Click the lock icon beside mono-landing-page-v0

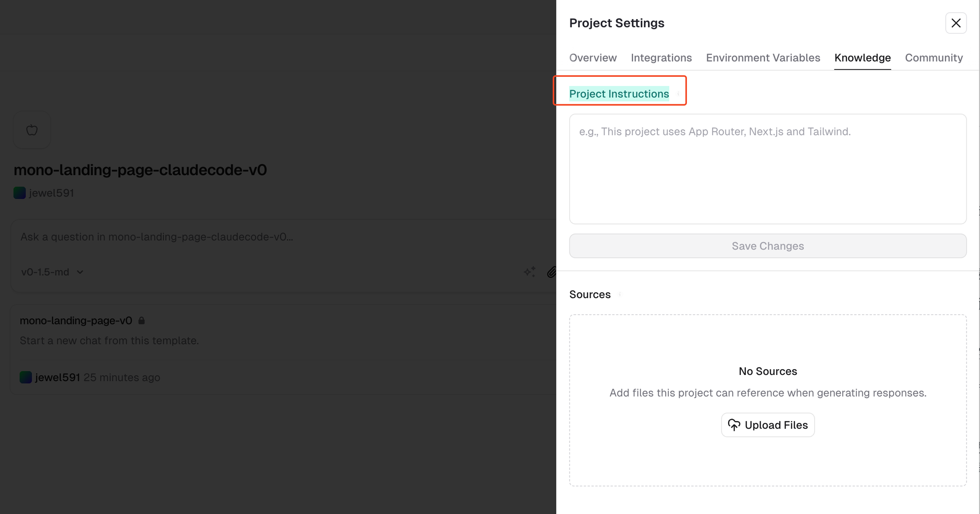coord(142,321)
